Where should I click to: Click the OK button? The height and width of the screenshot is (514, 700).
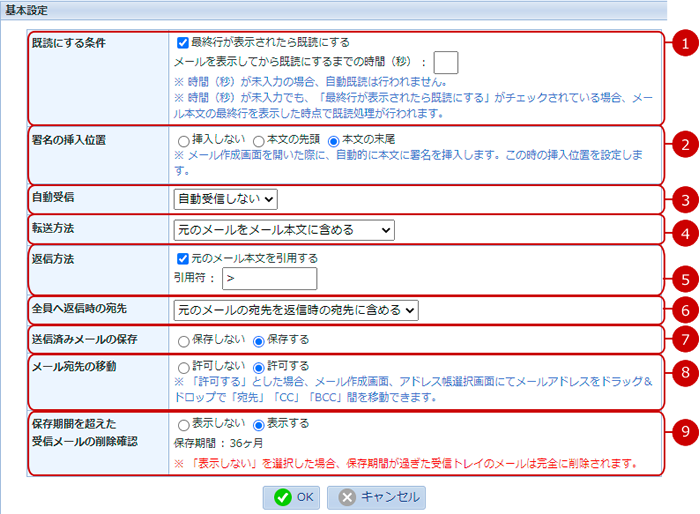point(291,497)
